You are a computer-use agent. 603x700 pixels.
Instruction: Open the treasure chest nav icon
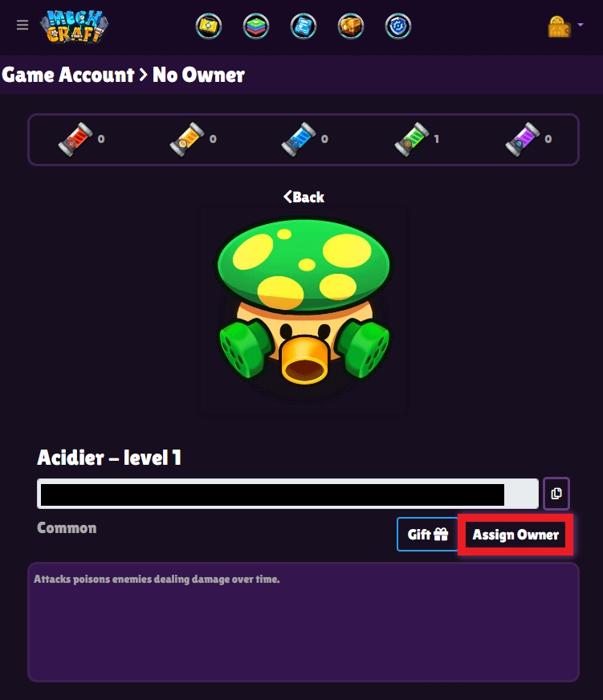pyautogui.click(x=351, y=26)
